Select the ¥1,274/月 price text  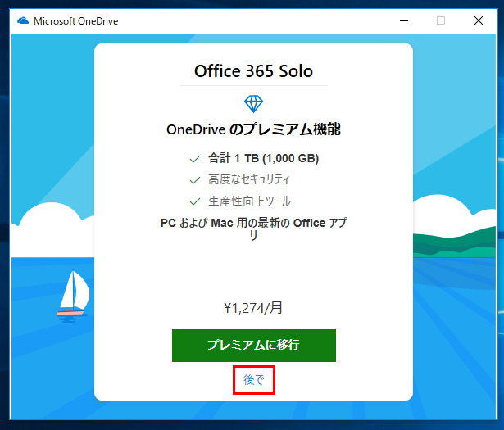pyautogui.click(x=253, y=308)
